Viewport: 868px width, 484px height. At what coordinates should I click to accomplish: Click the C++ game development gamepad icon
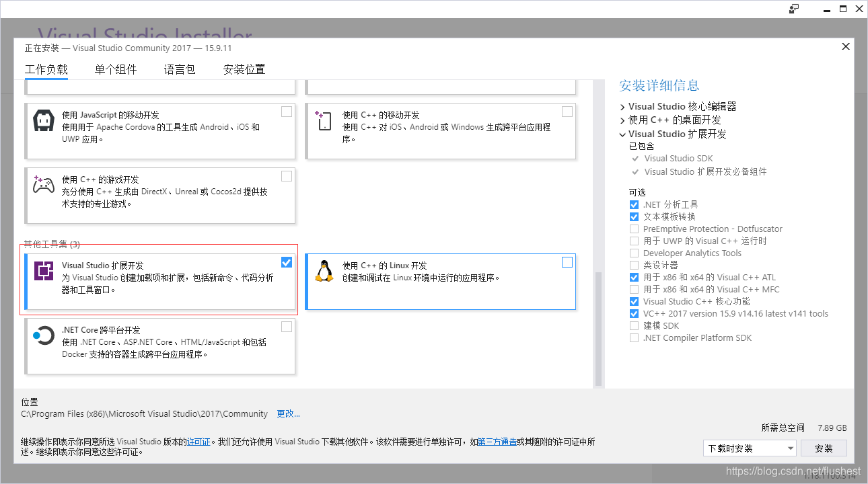point(43,186)
